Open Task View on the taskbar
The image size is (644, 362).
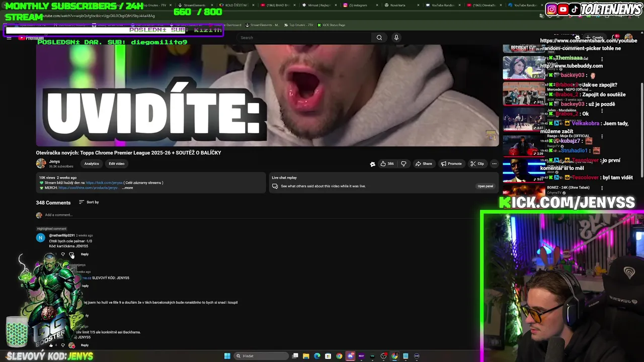[295, 356]
